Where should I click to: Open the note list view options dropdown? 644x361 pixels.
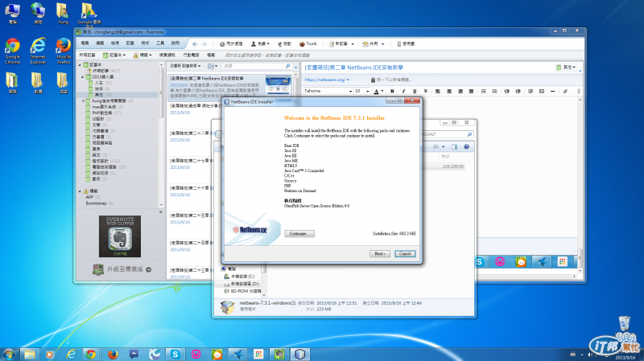coord(213,66)
